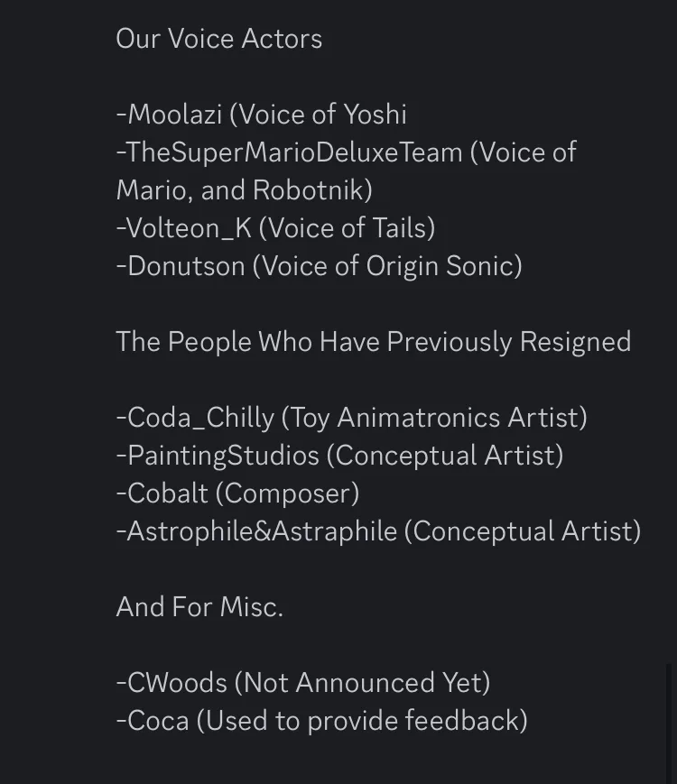Select the Coda_Chilly Toy Animatronics Artist line

tap(352, 418)
